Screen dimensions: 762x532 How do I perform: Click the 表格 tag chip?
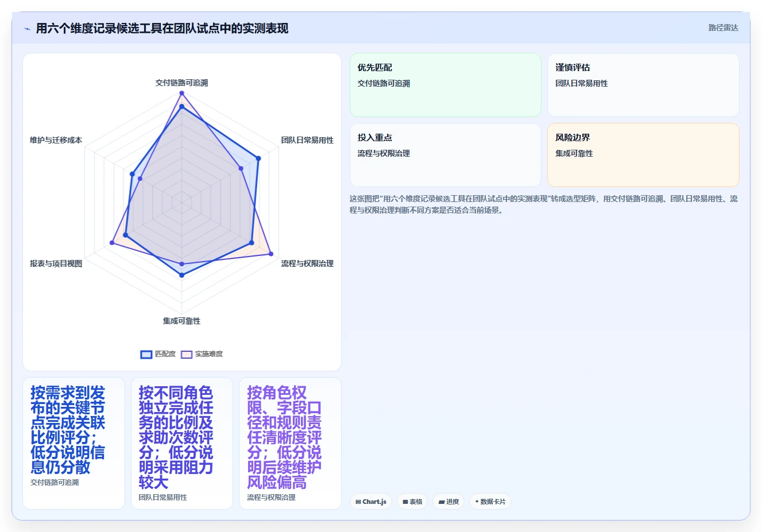pos(412,502)
